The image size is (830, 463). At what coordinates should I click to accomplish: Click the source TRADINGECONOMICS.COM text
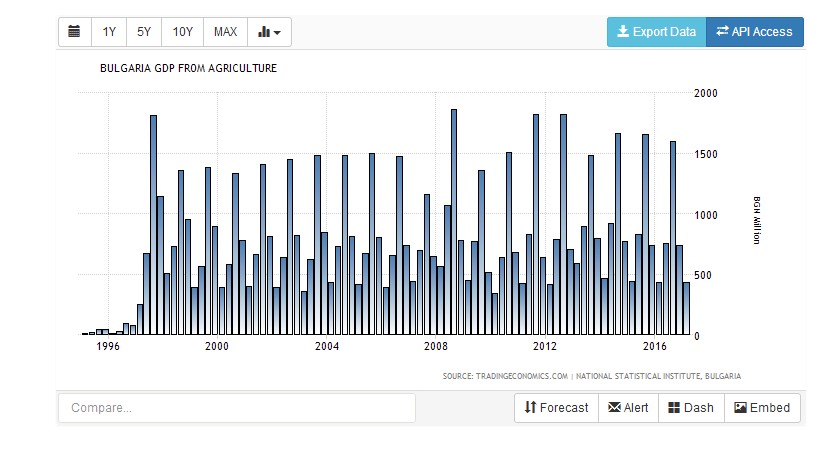pos(521,376)
